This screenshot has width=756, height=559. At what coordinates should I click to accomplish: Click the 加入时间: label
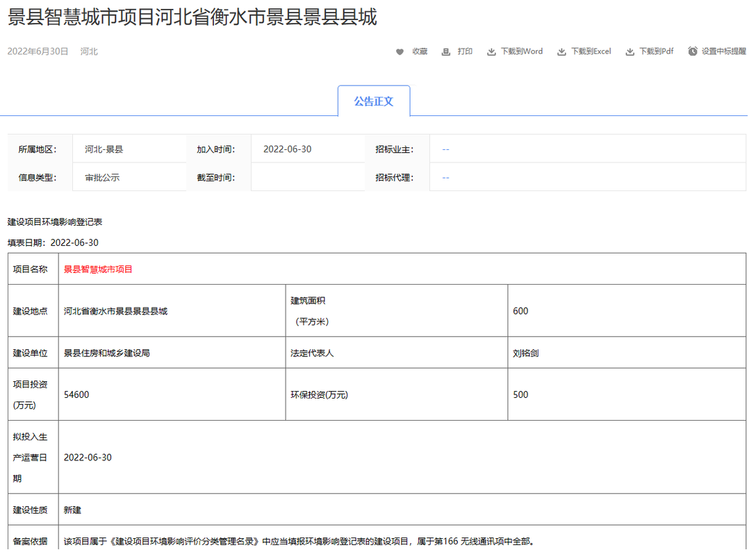coord(216,149)
